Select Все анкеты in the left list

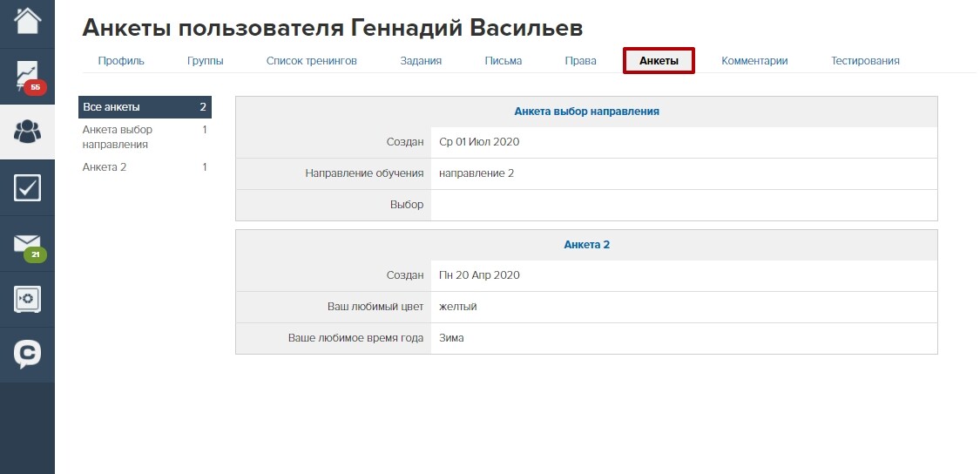(x=145, y=107)
